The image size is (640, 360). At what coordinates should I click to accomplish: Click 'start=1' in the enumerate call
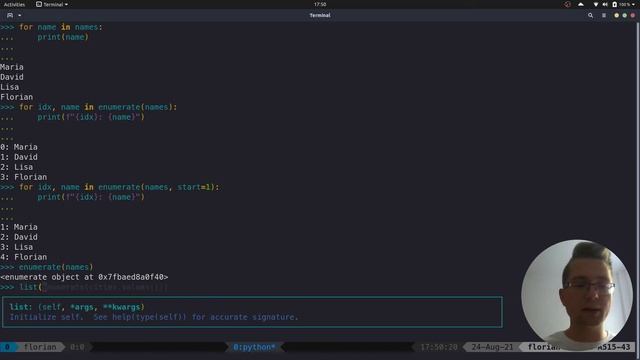194,187
